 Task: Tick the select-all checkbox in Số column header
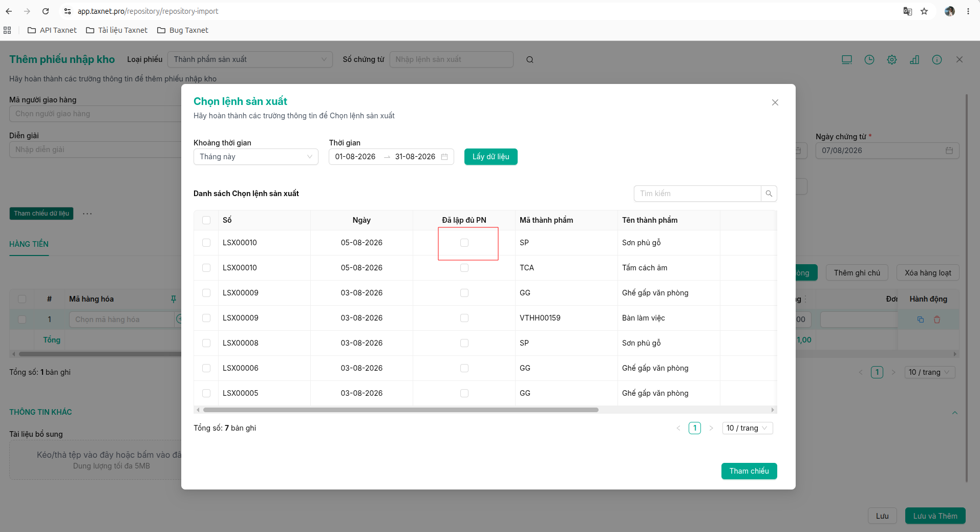click(x=206, y=220)
